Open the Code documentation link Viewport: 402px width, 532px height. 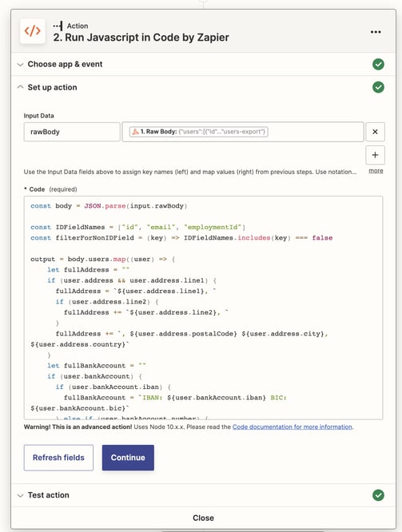coord(293,427)
